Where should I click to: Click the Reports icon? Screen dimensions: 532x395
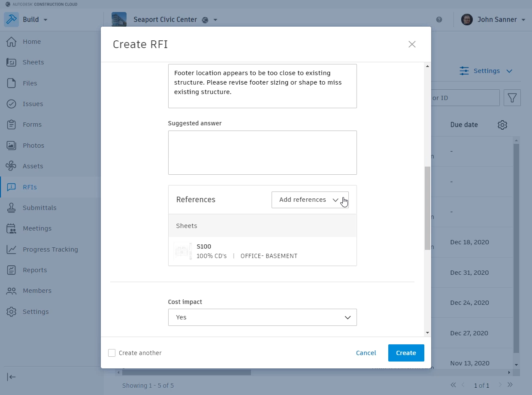[12, 270]
